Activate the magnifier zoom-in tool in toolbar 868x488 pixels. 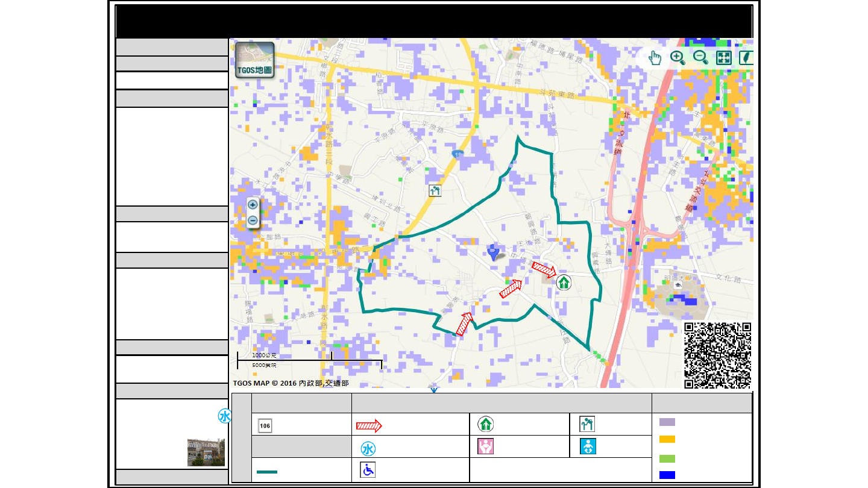click(678, 58)
